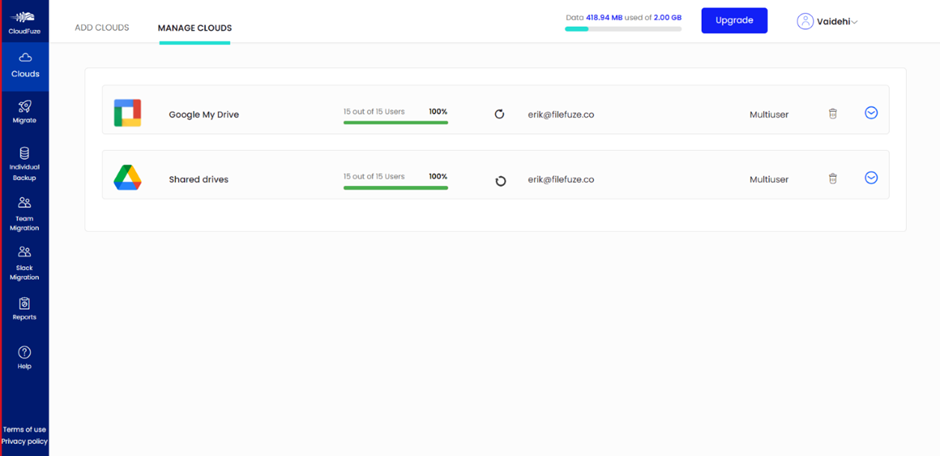Open the Terms of use link

pyautogui.click(x=24, y=429)
